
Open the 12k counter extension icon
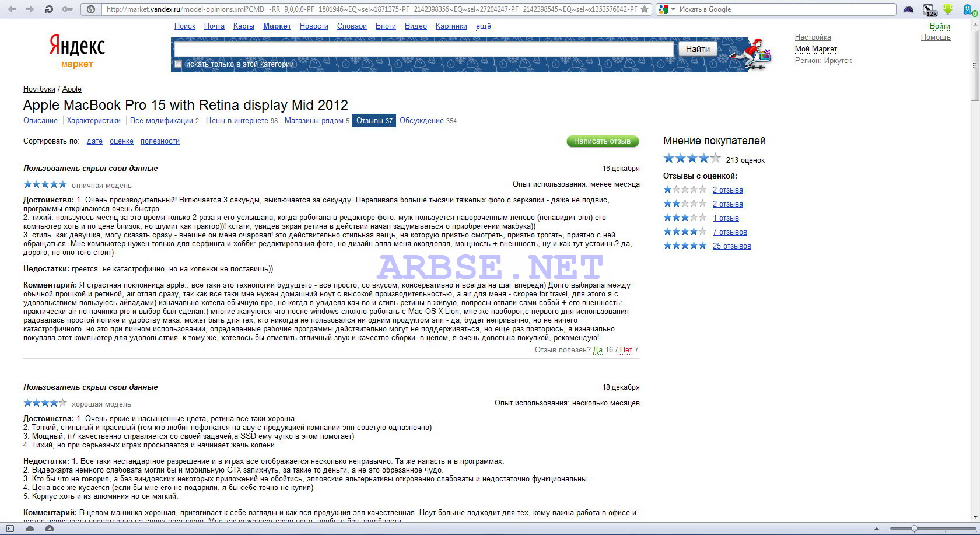click(929, 10)
